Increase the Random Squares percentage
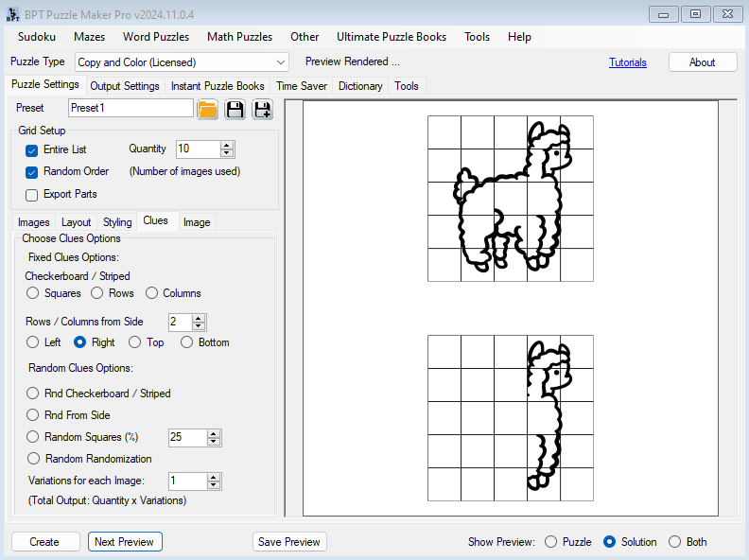 [x=214, y=433]
